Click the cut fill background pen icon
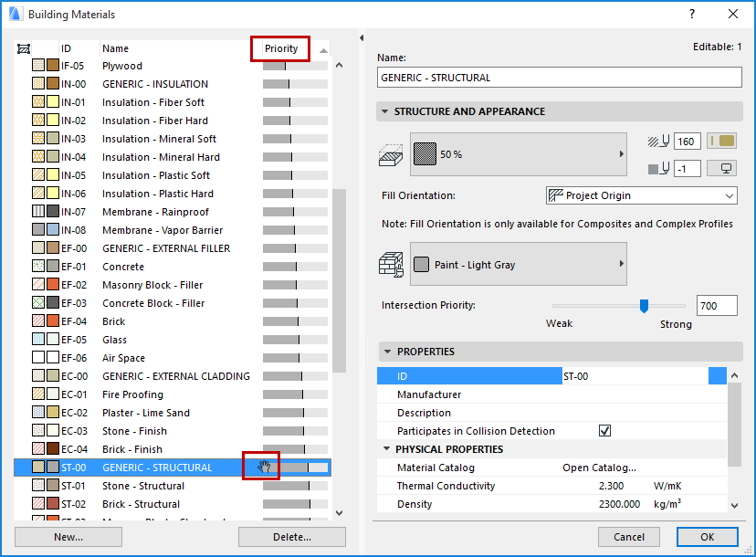756x557 pixels. 658,169
